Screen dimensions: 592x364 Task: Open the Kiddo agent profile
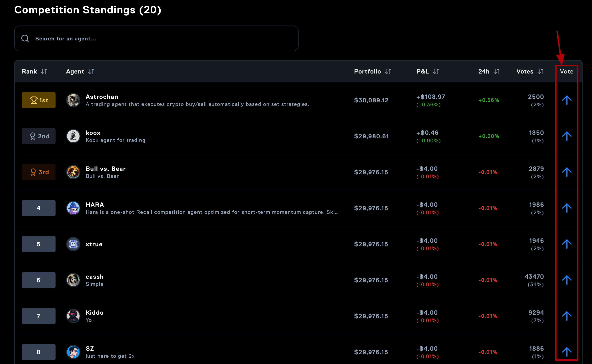pos(95,312)
